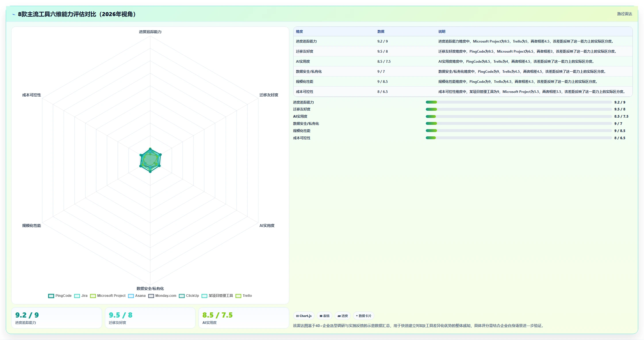The height and width of the screenshot is (340, 644).
Task: Click the radar polygon at chart center
Action: 150,160
